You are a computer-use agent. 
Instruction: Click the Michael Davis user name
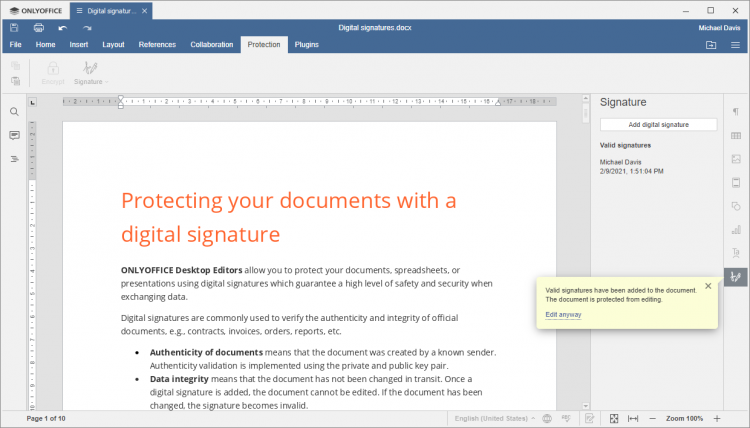point(719,28)
